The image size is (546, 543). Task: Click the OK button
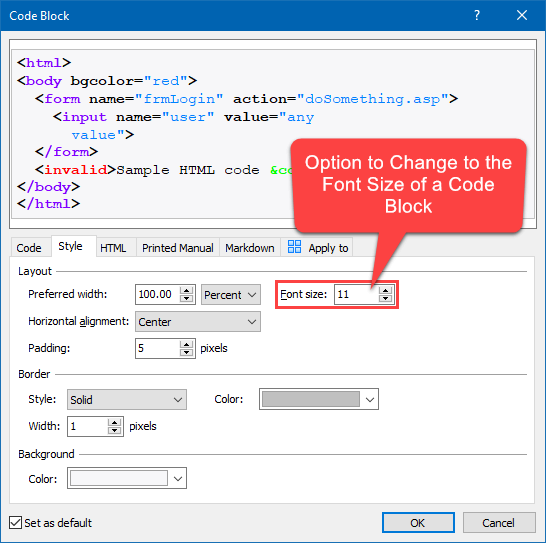point(418,522)
